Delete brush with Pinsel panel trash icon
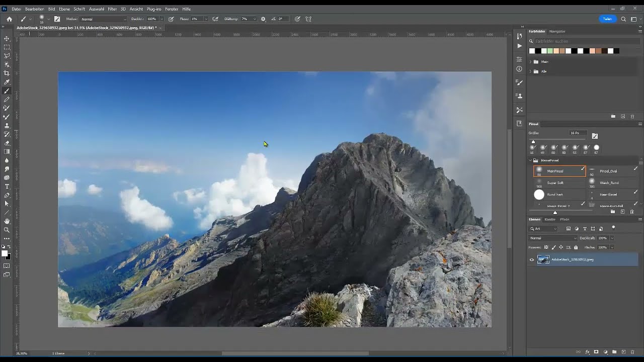 (632, 212)
